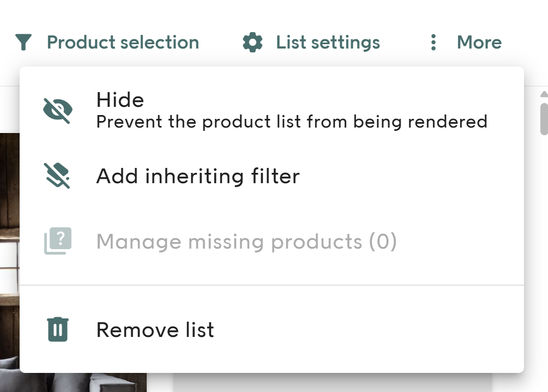Click the scrollbar up arrow
The image size is (548, 392).
544,94
